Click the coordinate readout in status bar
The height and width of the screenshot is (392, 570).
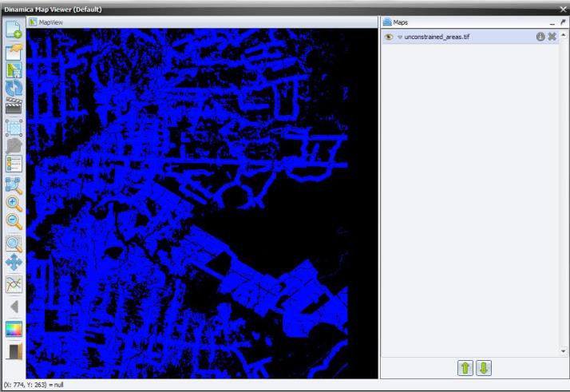pyautogui.click(x=33, y=385)
